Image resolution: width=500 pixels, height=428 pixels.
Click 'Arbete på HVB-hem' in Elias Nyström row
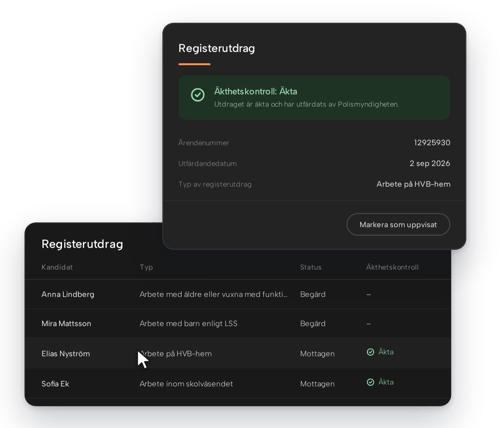(x=176, y=354)
